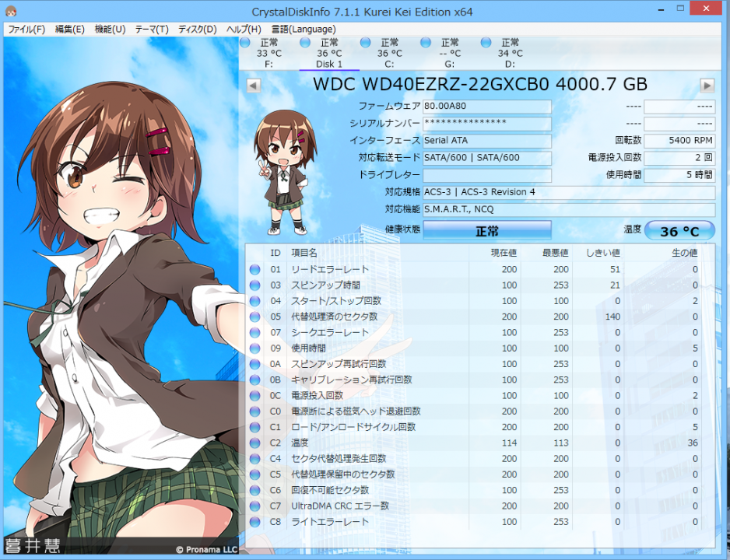Screen dimensions: 730x560
Task: Click status orb for 0A スピンアップ再試行回数
Action: coord(254,364)
